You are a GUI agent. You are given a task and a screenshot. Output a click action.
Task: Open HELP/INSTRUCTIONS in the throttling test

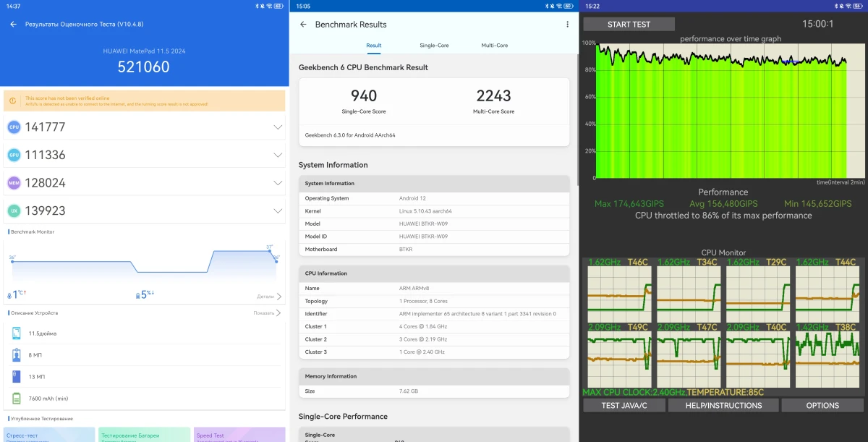point(723,405)
